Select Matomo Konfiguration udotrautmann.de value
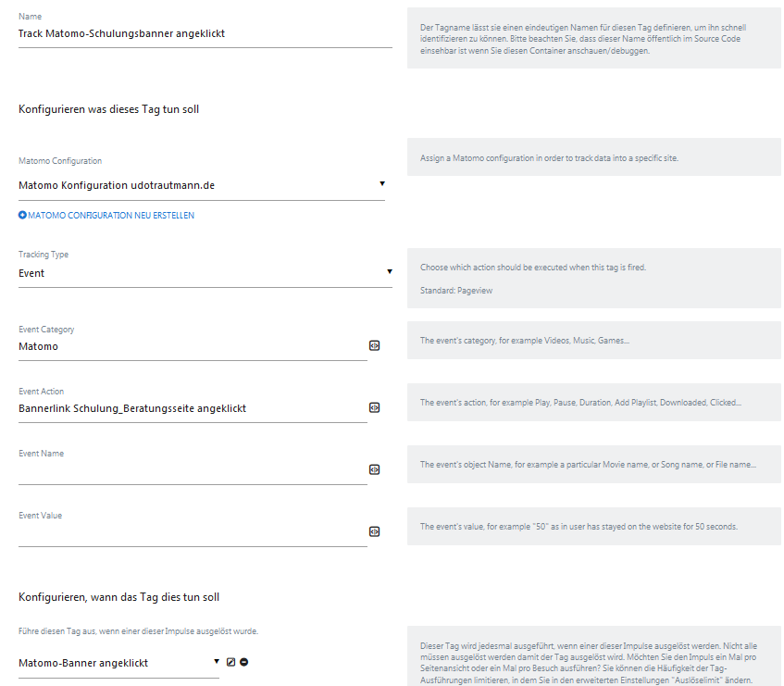784x686 pixels. tap(117, 185)
